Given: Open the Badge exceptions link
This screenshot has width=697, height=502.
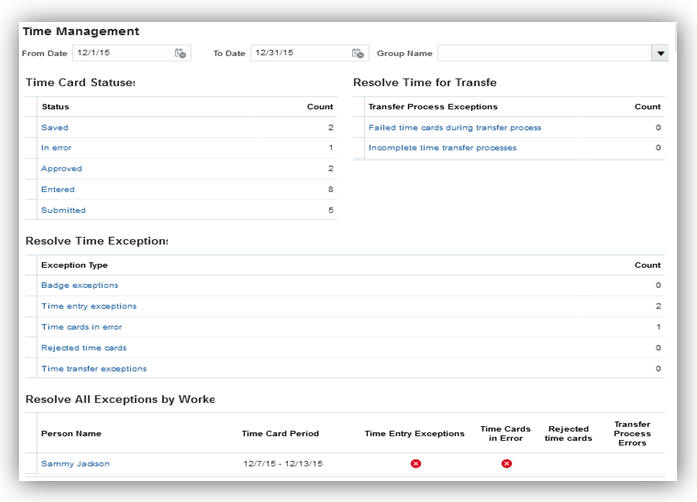Looking at the screenshot, I should coord(80,285).
